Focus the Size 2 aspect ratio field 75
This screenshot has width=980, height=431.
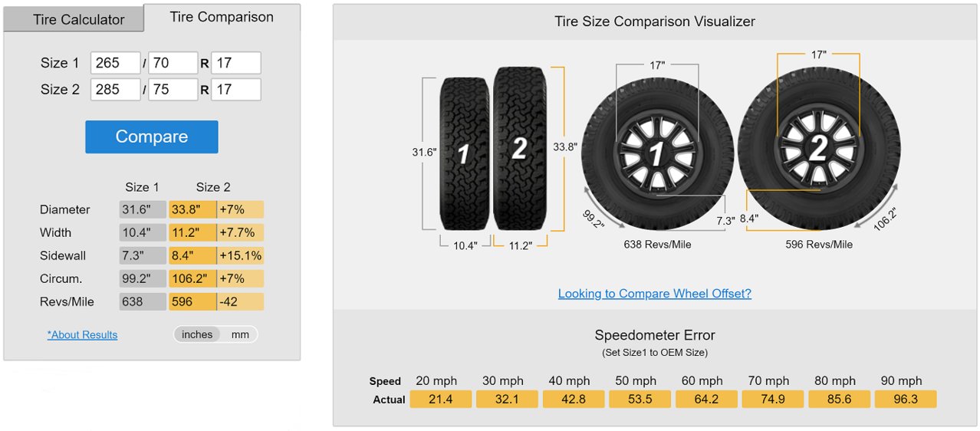173,89
